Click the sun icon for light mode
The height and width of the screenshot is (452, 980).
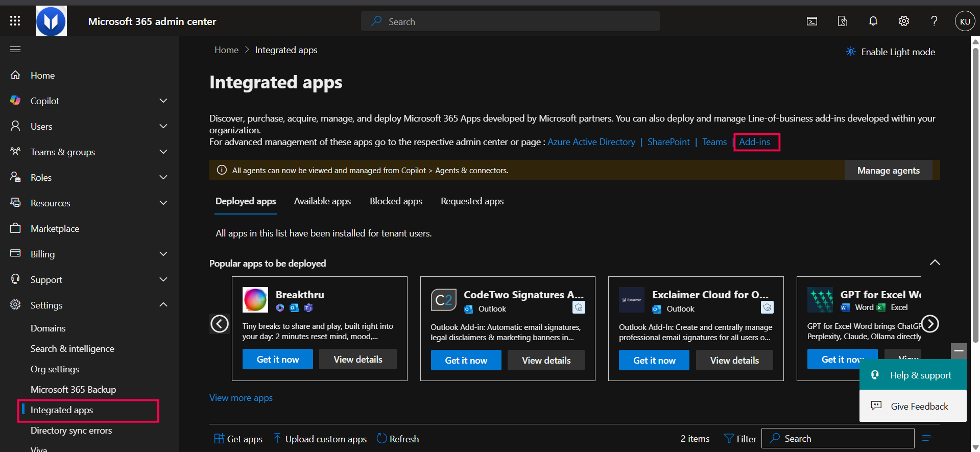(851, 52)
